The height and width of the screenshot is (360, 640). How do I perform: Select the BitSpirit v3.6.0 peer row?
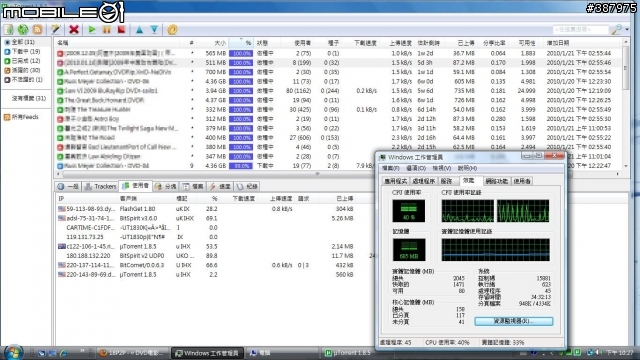pos(216,218)
